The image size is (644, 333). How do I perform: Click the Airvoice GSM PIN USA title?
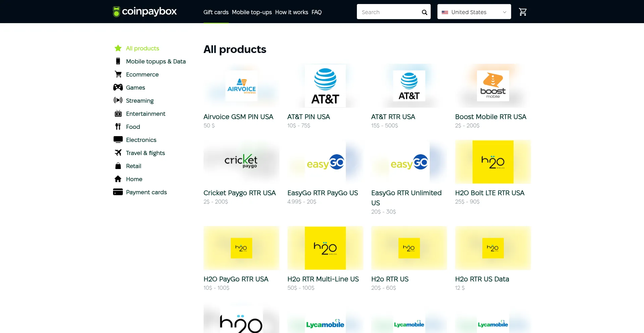(238, 117)
